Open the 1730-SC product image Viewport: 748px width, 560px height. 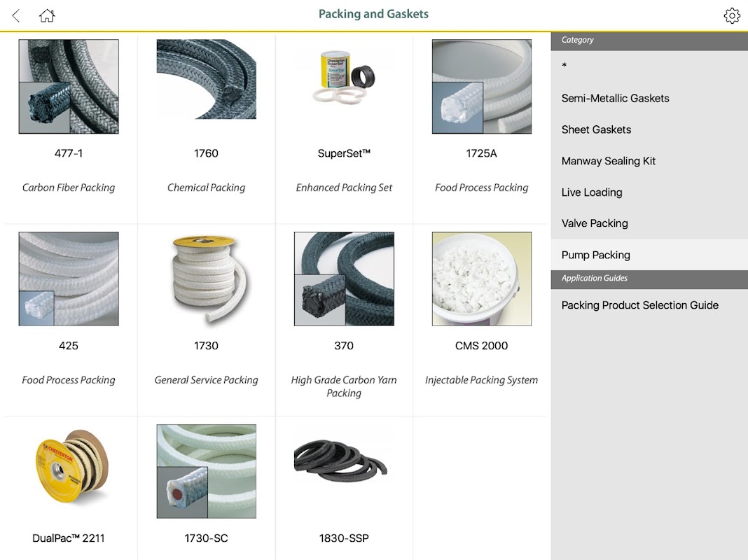coord(206,471)
